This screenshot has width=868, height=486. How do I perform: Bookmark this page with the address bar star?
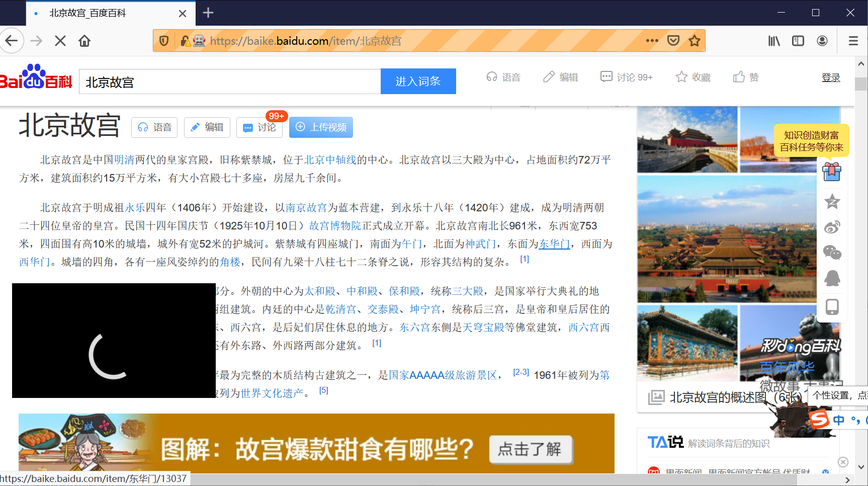pyautogui.click(x=696, y=41)
